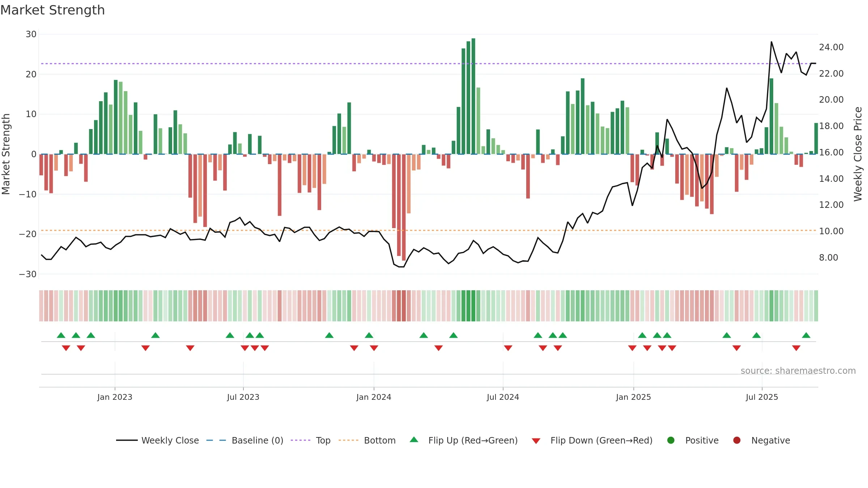Click the dark red Negative circle legend icon
This screenshot has width=868, height=488.
[x=737, y=440]
